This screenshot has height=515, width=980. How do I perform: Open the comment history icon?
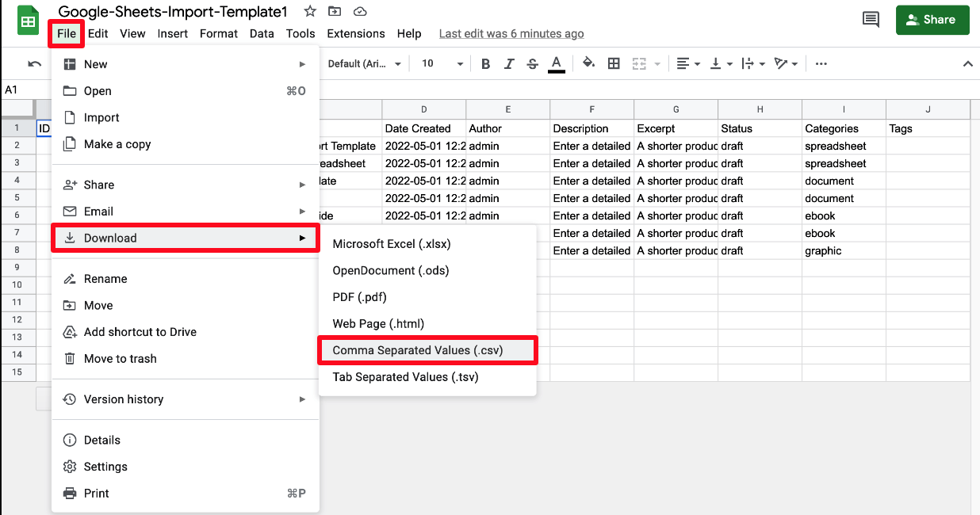click(x=871, y=20)
